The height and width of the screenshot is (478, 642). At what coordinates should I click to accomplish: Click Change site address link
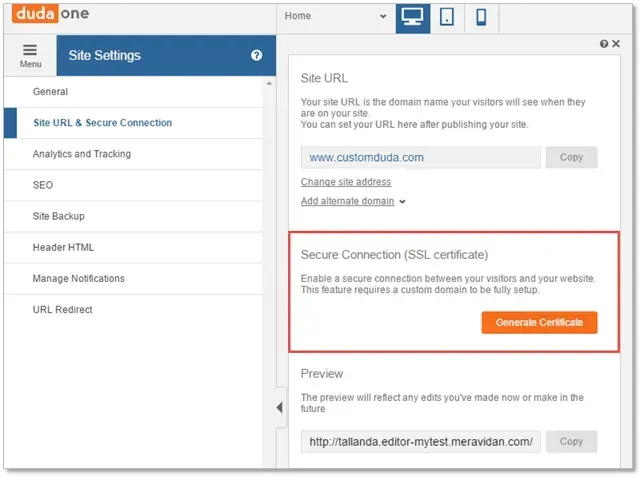pos(346,182)
